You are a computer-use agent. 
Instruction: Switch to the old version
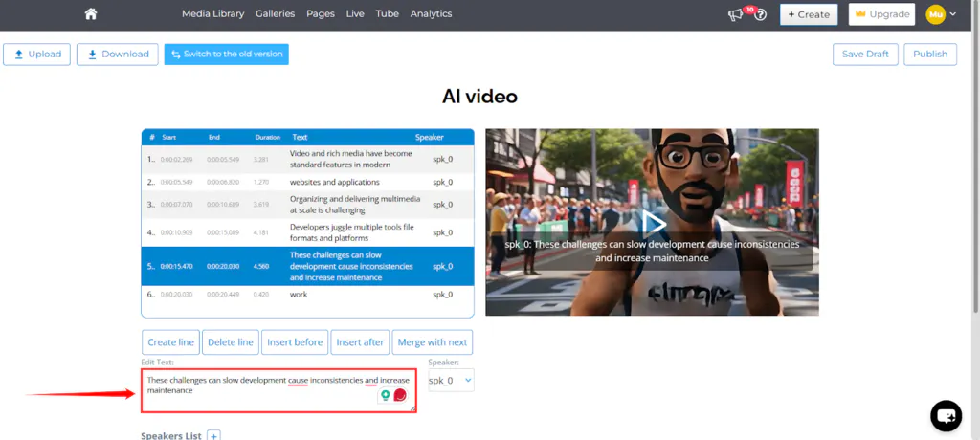[226, 55]
